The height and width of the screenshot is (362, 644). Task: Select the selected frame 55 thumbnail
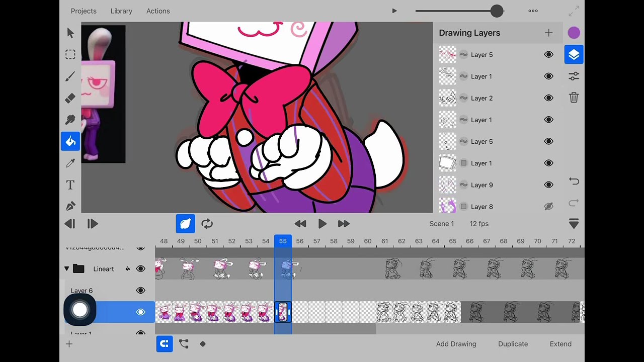(282, 312)
